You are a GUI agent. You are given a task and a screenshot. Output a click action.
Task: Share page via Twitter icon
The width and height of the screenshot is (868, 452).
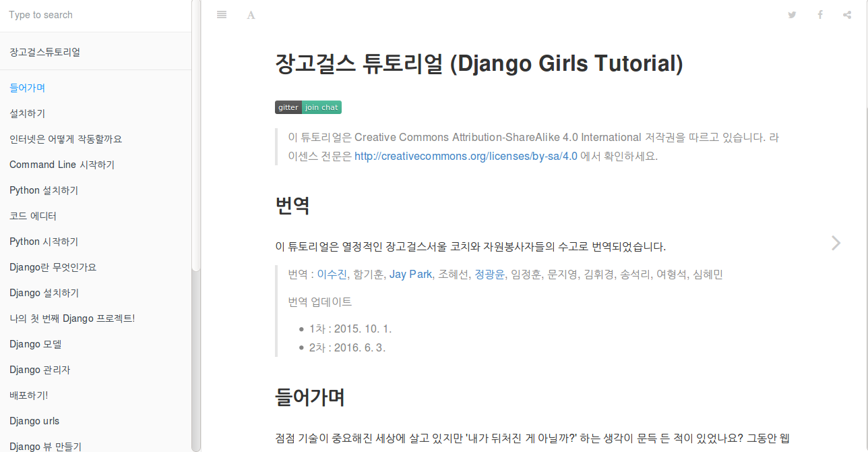click(x=792, y=15)
